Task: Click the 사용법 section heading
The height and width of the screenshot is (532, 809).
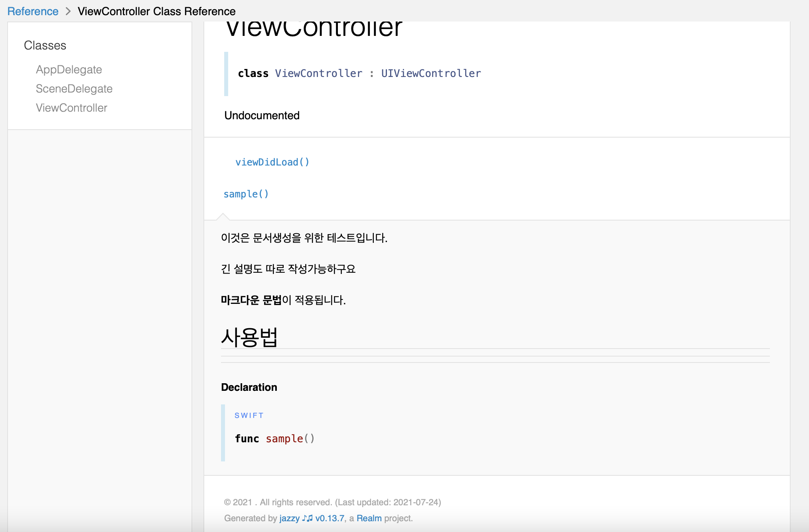Action: 249,337
